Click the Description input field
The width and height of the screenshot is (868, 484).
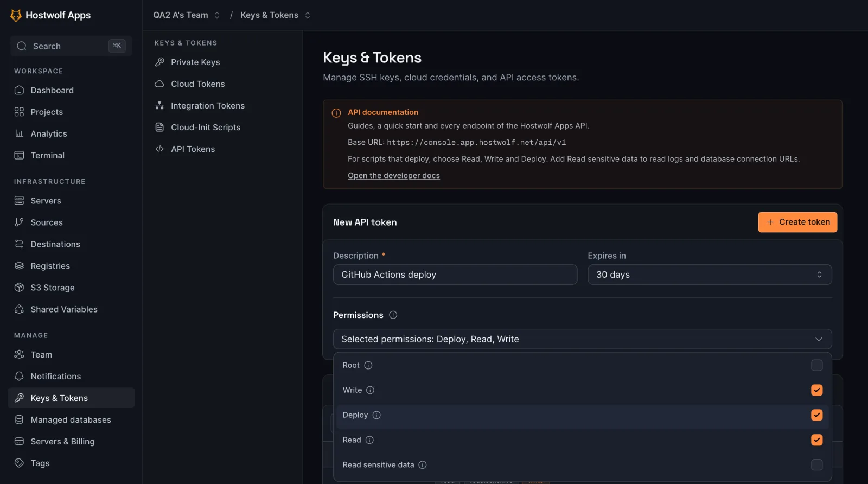[x=455, y=275]
